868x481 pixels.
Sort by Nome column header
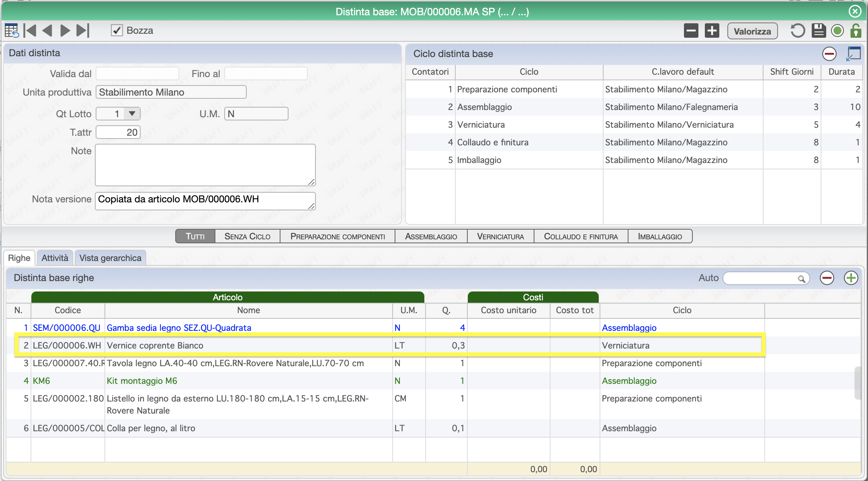248,310
